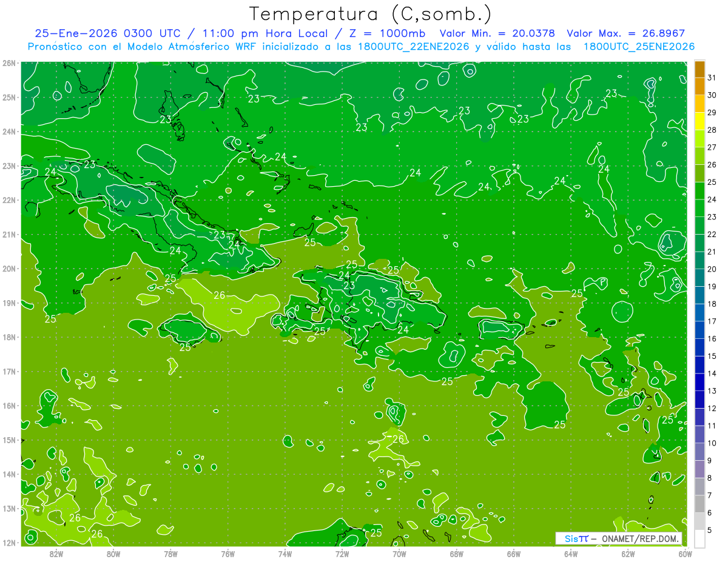The width and height of the screenshot is (728, 562).
Task: Click the '68W' longitude axis label
Action: 456,554
